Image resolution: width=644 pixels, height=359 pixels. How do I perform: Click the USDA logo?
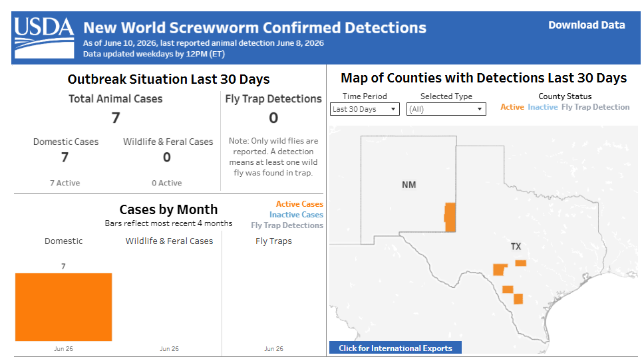pos(44,38)
